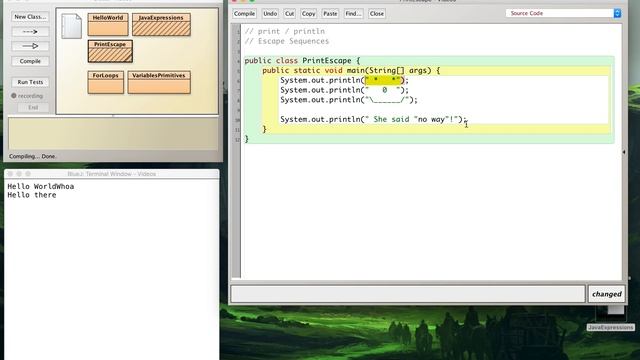Click the Copy toolbar button
The image size is (640, 360).
pyautogui.click(x=309, y=13)
